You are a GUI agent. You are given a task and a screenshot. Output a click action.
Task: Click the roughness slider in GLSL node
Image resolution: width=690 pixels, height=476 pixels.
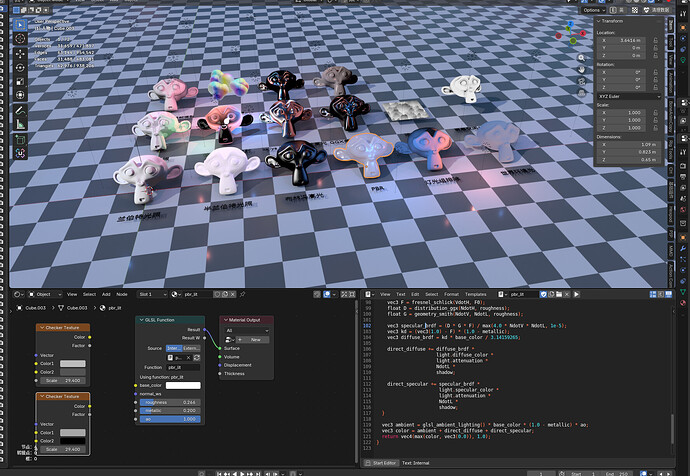point(170,402)
